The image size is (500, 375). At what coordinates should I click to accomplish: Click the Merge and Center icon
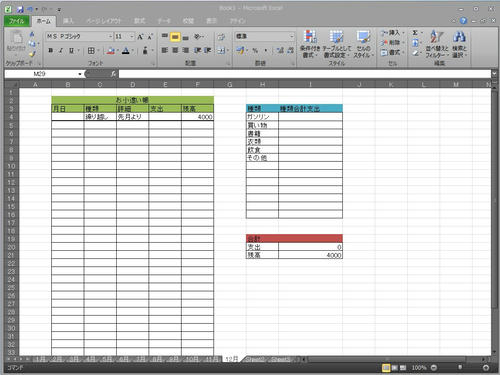pyautogui.click(x=221, y=51)
